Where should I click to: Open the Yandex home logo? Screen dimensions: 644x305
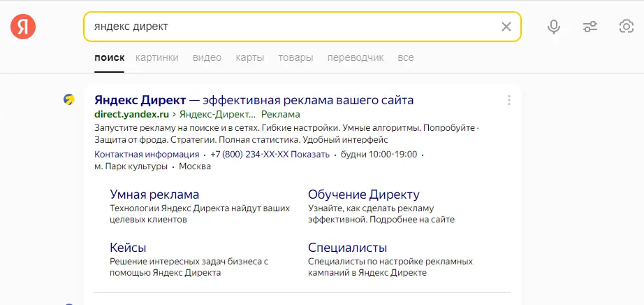click(x=23, y=27)
